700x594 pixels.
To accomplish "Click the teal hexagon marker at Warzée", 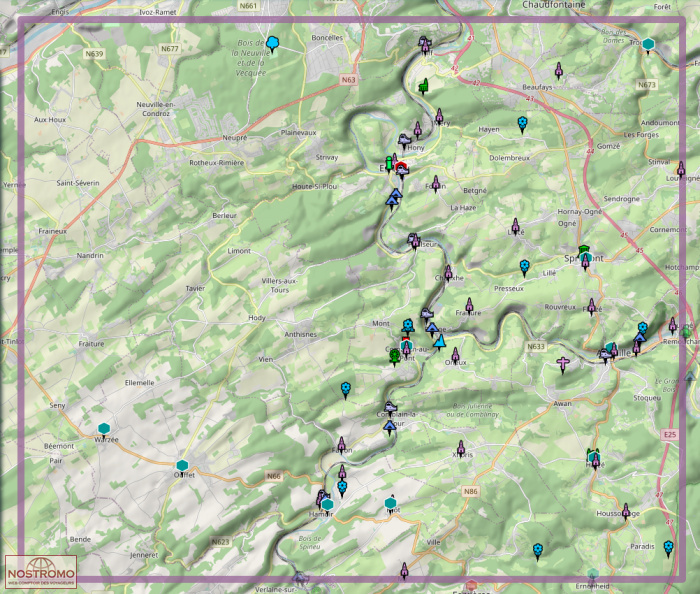I will click(x=104, y=430).
